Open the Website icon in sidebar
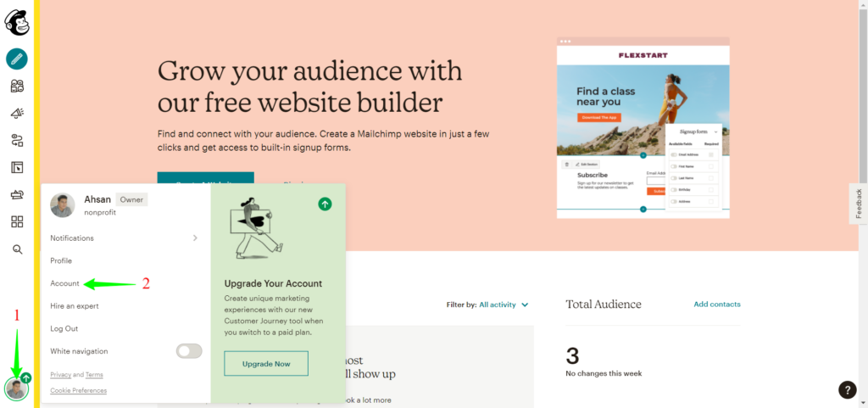The height and width of the screenshot is (408, 868). tap(17, 167)
